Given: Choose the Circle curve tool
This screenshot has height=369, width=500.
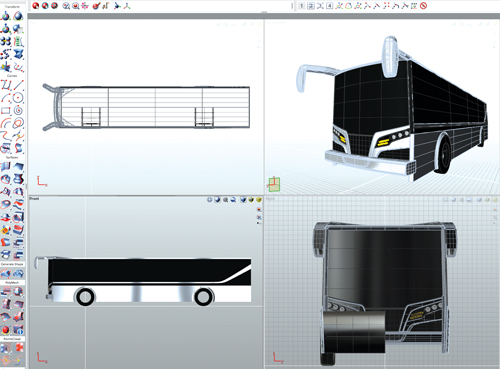Looking at the screenshot, I should 18,98.
